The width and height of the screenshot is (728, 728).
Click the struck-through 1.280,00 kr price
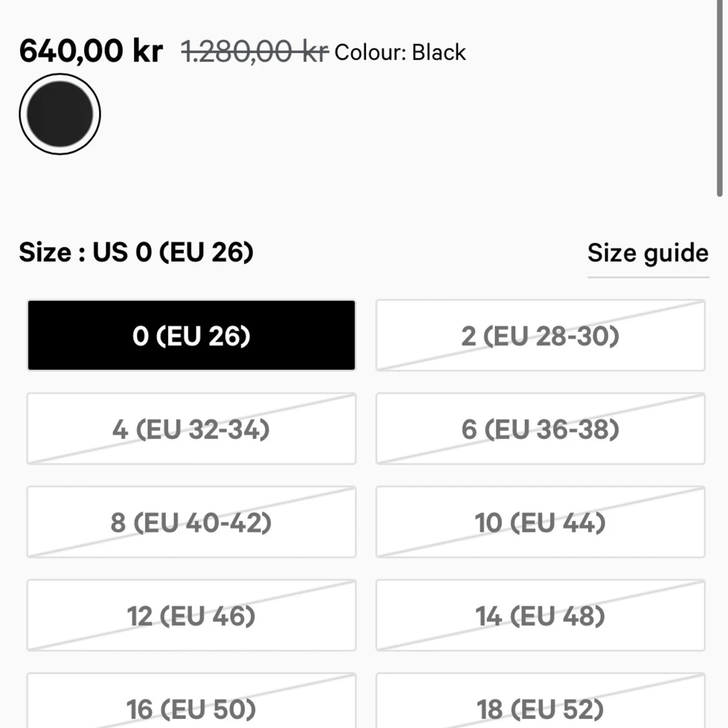(255, 52)
